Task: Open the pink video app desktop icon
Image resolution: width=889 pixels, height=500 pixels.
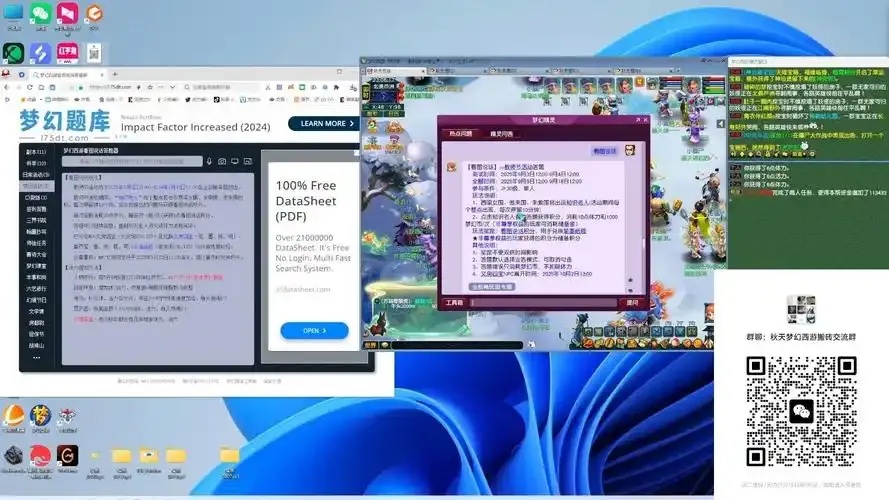Action: tap(67, 12)
